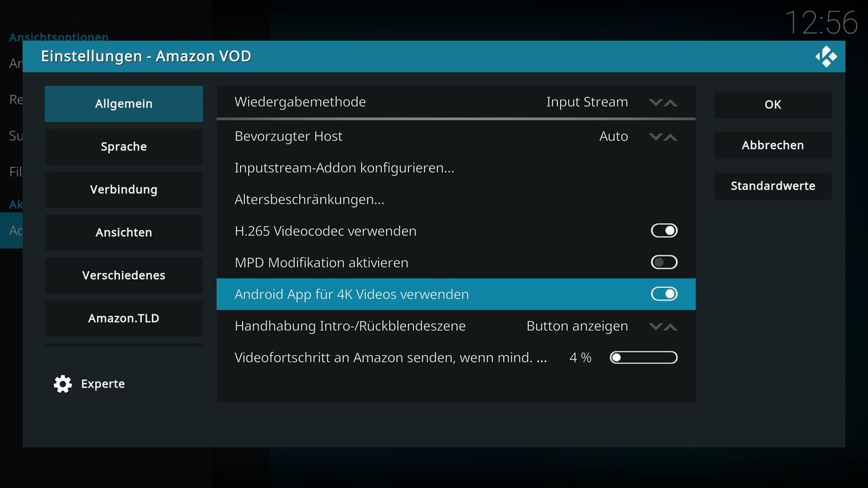The image size is (868, 488).
Task: Click the Videofortschritt percentage slider
Action: point(644,357)
